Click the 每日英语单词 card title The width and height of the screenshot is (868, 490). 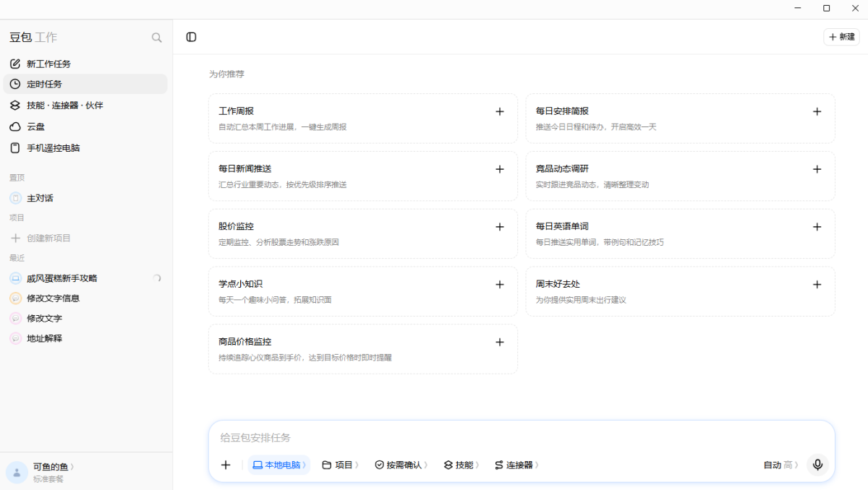coord(562,226)
